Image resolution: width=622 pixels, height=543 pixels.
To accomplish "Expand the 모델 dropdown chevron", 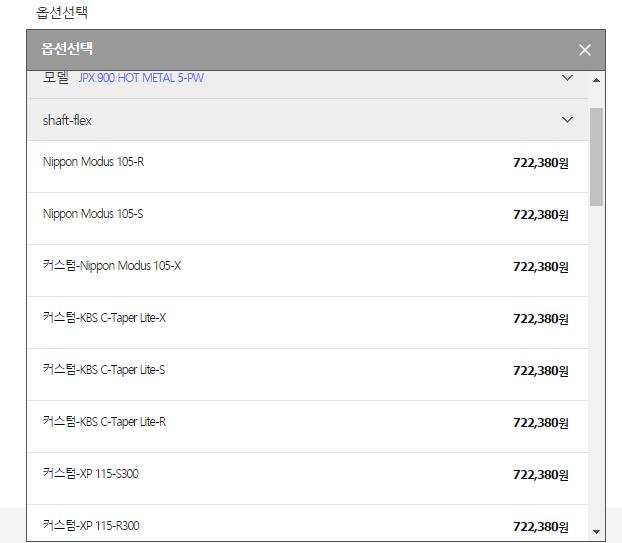I will (x=567, y=78).
